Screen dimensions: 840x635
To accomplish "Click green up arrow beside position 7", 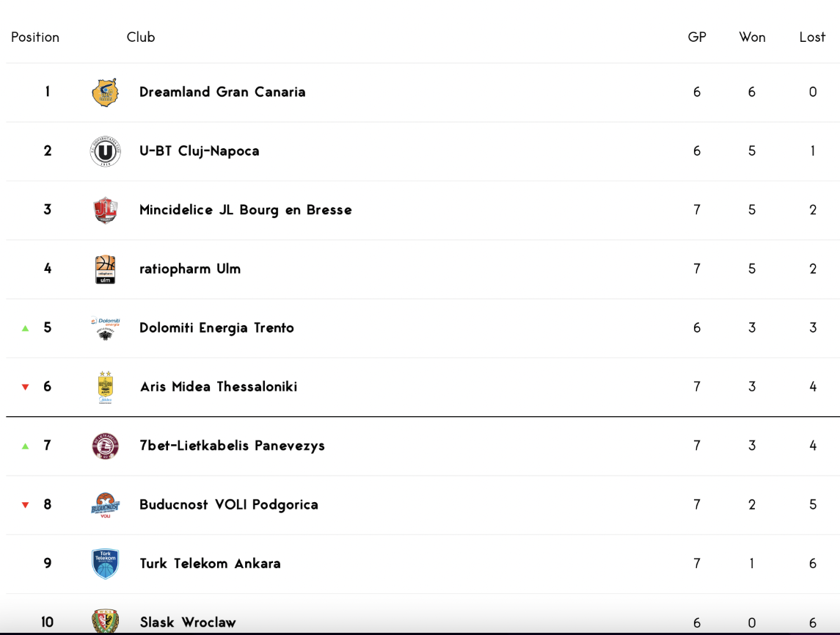I will pyautogui.click(x=25, y=446).
